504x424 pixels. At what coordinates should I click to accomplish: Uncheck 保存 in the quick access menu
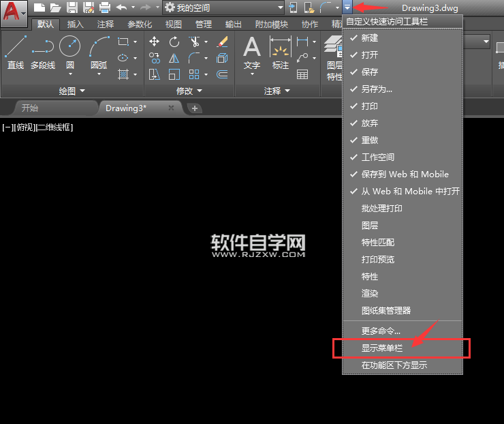[x=403, y=72]
